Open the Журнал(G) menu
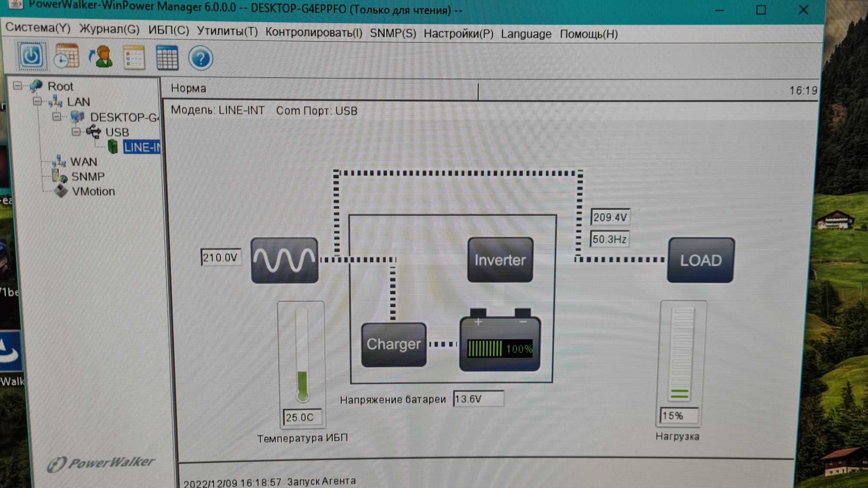868x488 pixels. pyautogui.click(x=109, y=29)
